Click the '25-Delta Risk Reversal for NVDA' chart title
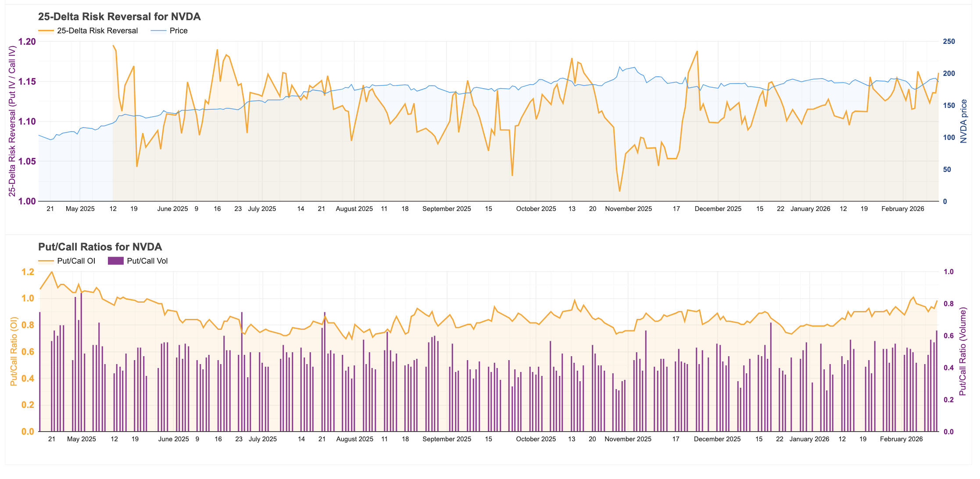Image resolution: width=980 pixels, height=479 pixels. pyautogui.click(x=119, y=17)
